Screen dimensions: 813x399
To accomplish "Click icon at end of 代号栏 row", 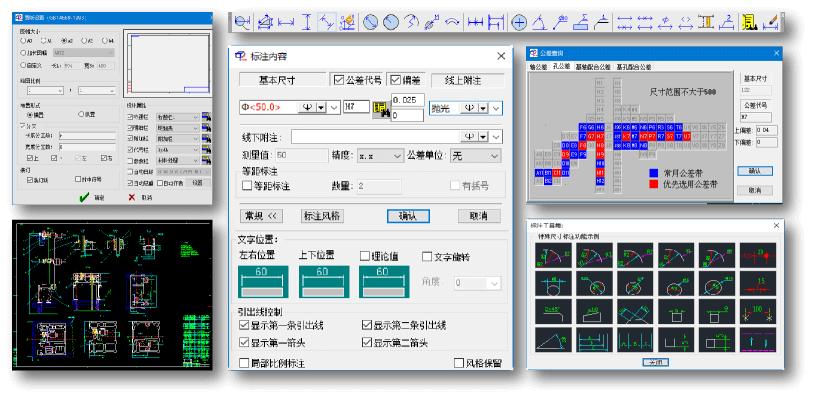I will 206,149.
